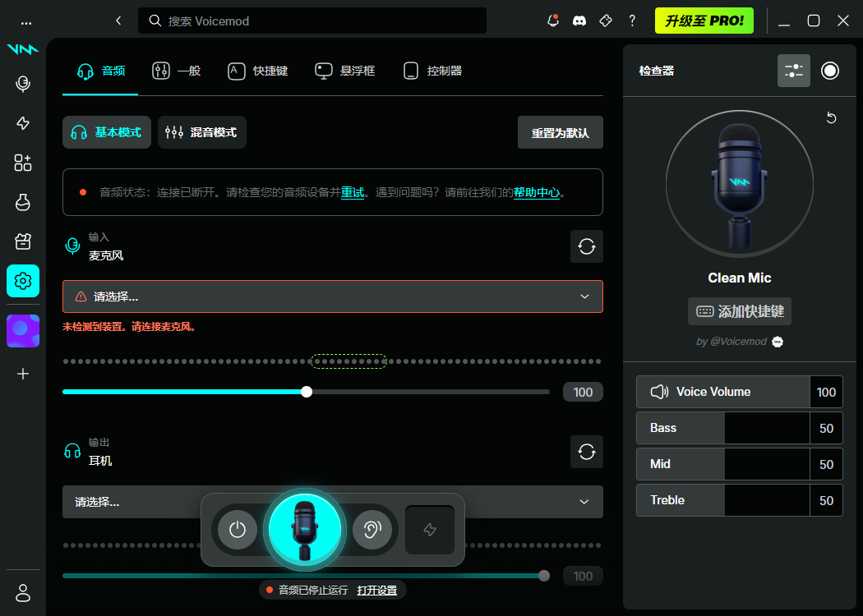Click the 未检测到装置 error message

[x=130, y=327]
